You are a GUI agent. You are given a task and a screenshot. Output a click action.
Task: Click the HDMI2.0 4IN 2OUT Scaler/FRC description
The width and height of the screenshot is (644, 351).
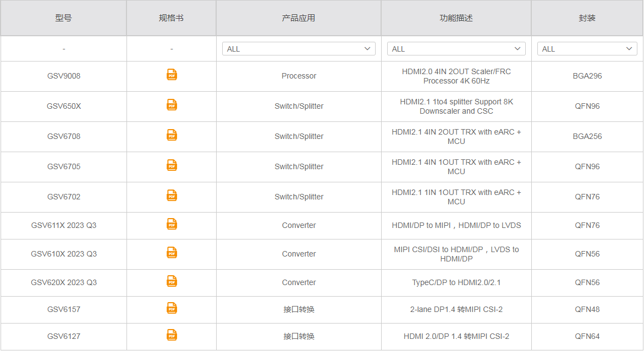point(456,76)
